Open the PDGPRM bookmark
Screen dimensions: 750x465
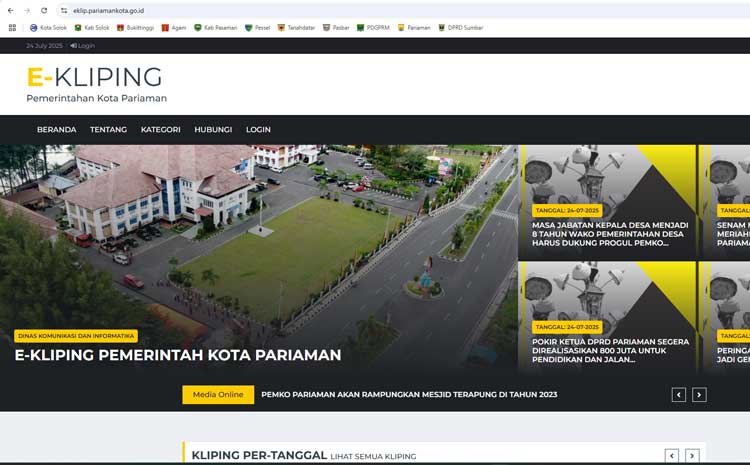[373, 28]
